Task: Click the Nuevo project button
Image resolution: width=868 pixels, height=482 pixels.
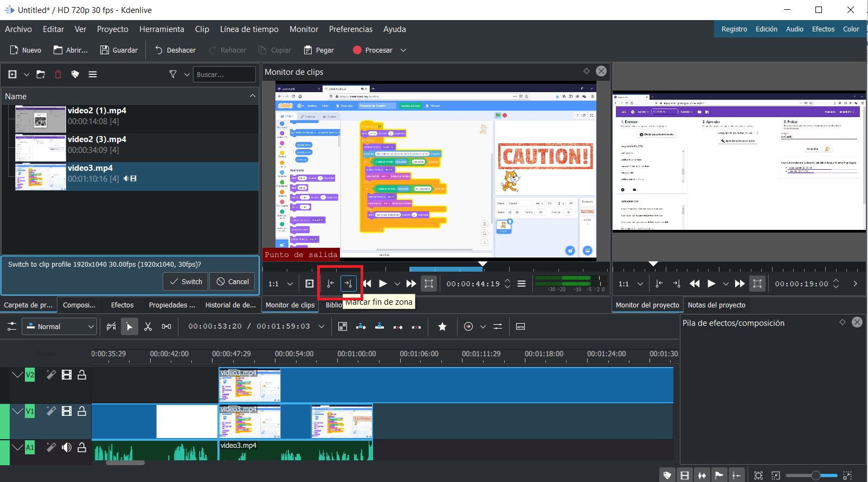Action: (25, 50)
